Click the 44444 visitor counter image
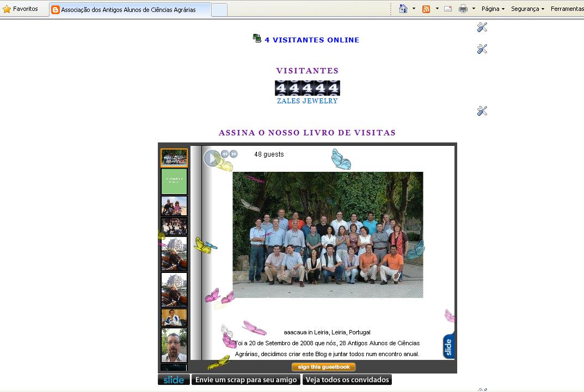The height and width of the screenshot is (392, 584). [x=308, y=88]
